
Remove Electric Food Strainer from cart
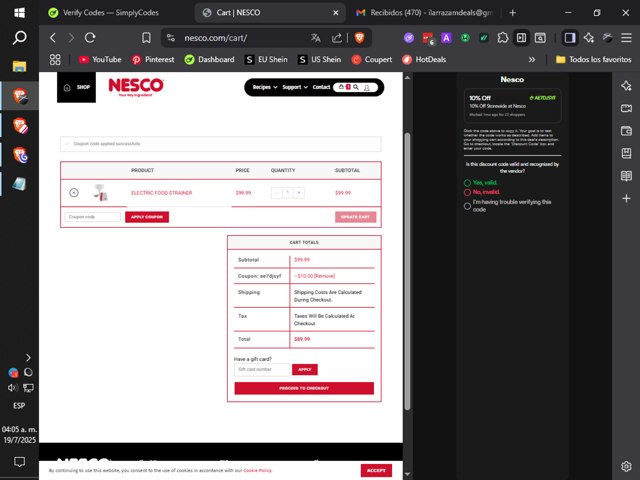point(74,193)
